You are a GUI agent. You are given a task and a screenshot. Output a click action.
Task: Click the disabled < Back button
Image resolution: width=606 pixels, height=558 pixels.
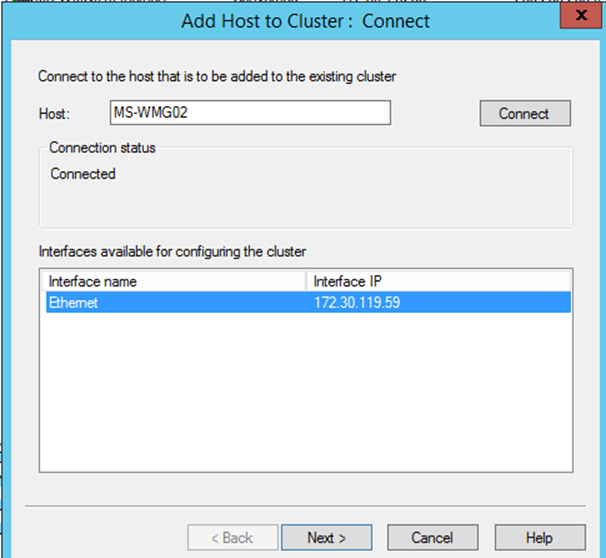point(233,537)
